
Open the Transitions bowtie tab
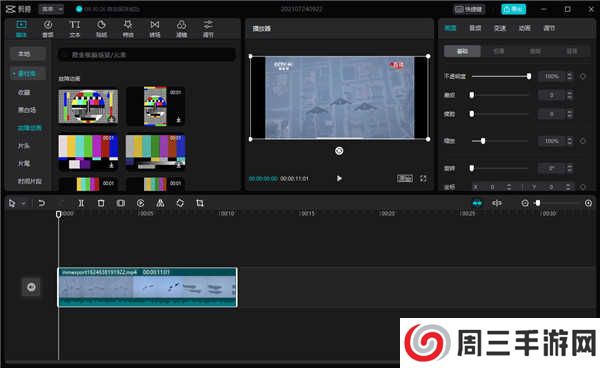[x=155, y=29]
